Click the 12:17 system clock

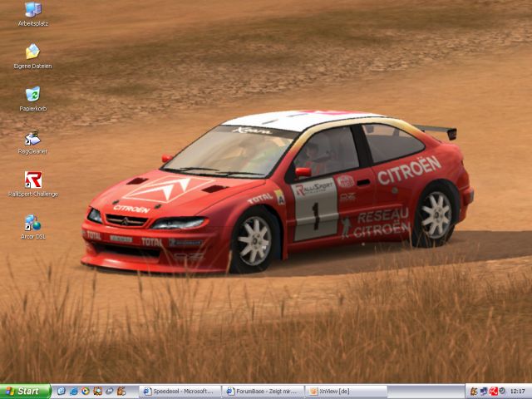point(517,392)
